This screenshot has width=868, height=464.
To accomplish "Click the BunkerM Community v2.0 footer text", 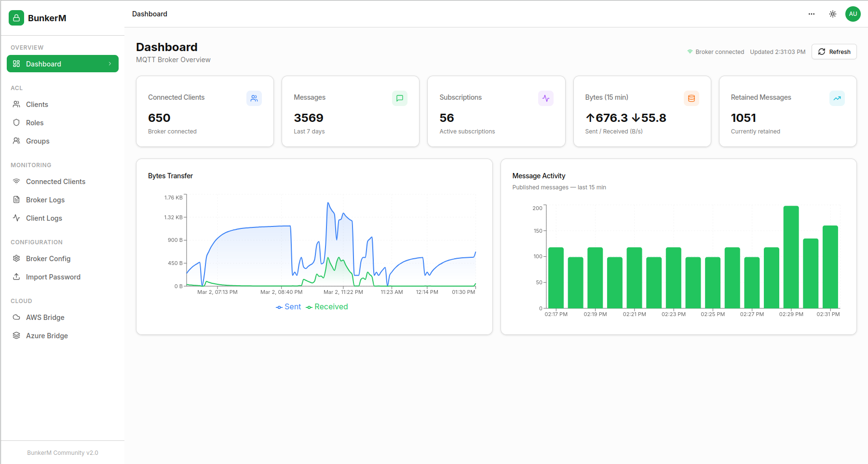I will [x=63, y=453].
